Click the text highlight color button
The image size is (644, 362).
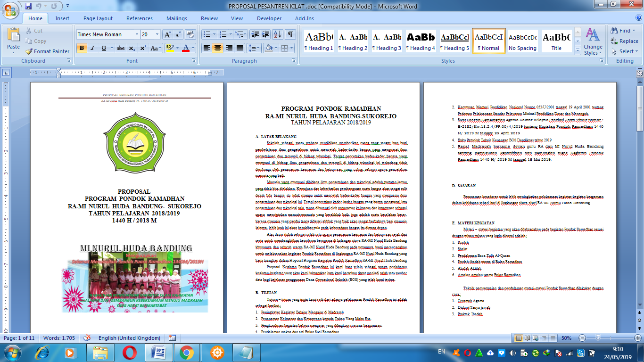coord(170,48)
